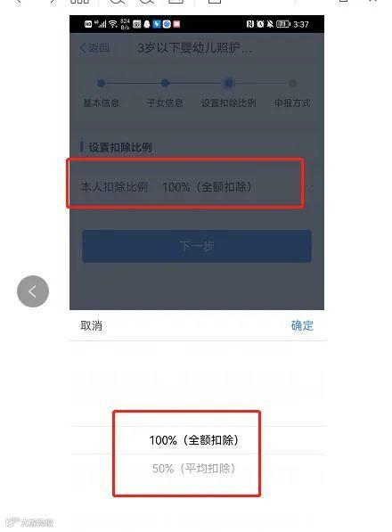The image size is (392, 532).
Task: Tap the NFC status icon
Action: point(250,24)
